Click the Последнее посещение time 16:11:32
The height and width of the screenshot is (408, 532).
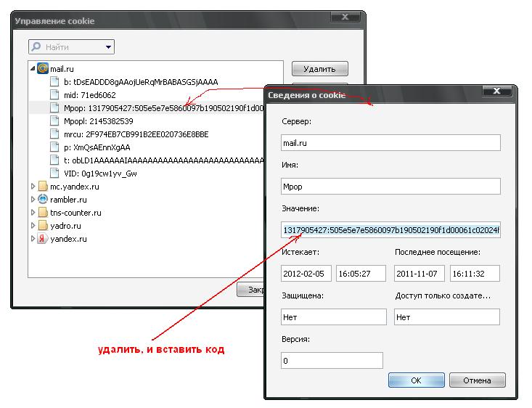tap(475, 274)
